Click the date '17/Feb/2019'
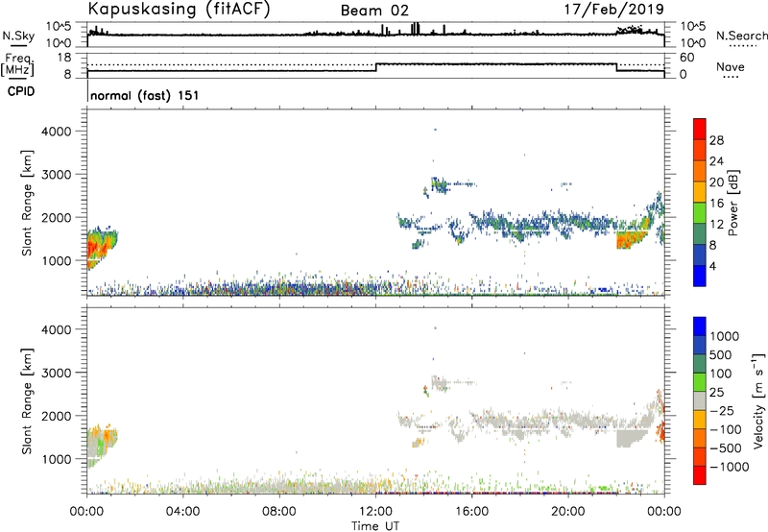This screenshot has width=768, height=532. (x=614, y=9)
